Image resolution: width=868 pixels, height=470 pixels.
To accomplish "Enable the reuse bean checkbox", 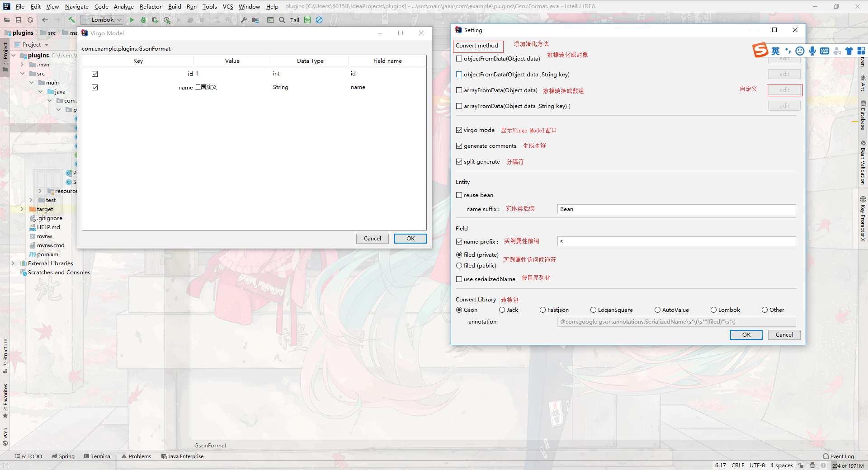I will point(459,195).
